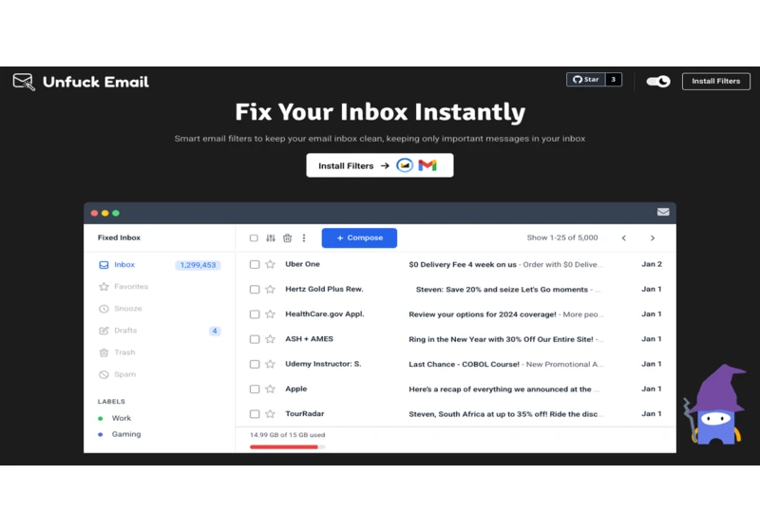Click the blue circular mail client icon

405,165
